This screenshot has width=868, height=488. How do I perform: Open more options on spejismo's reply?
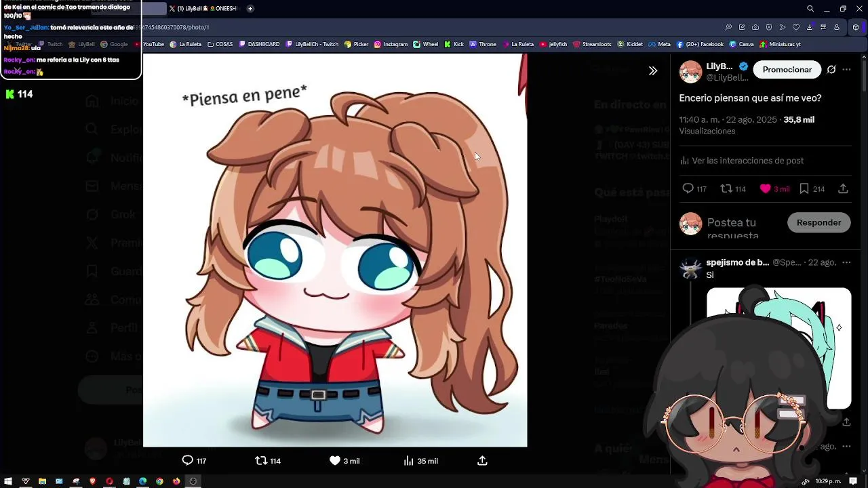(846, 262)
